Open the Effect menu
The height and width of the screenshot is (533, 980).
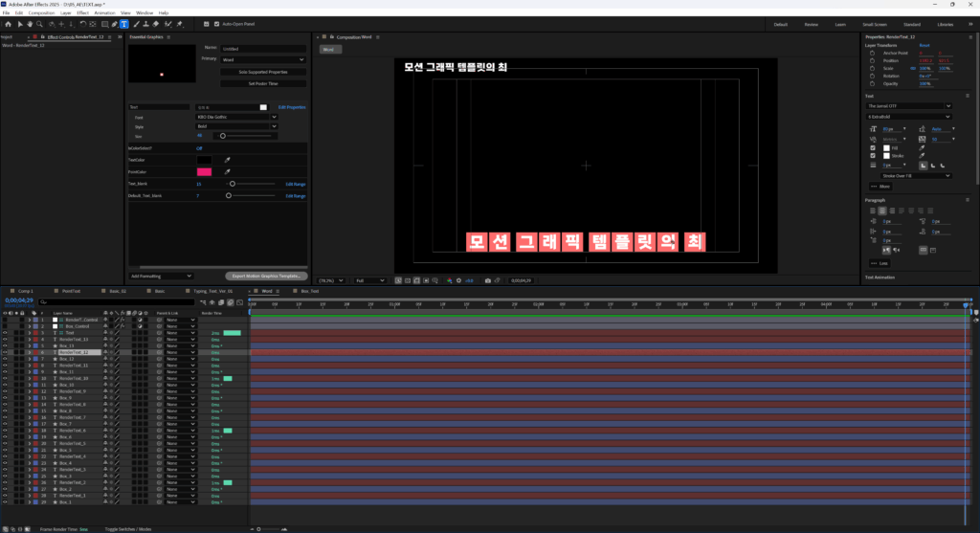(x=82, y=12)
